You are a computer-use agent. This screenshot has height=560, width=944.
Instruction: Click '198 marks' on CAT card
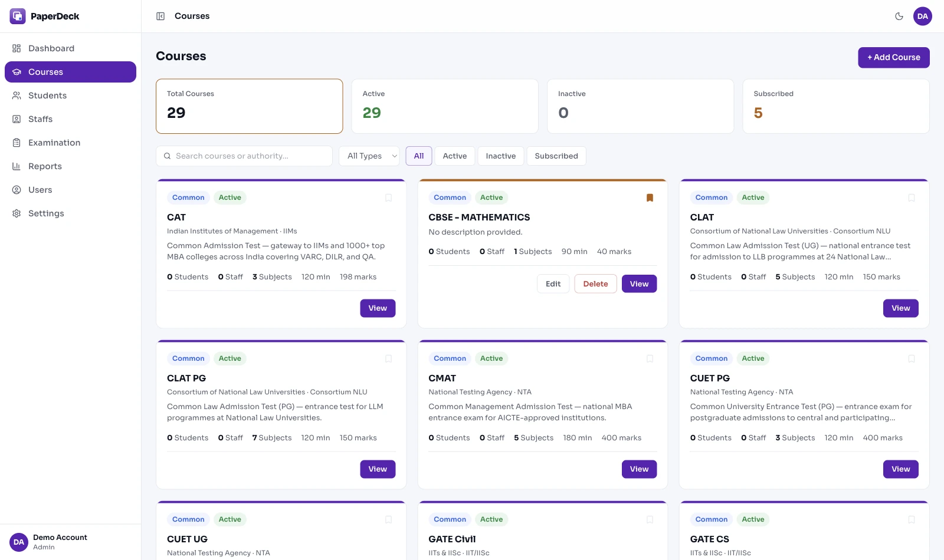[x=358, y=277]
